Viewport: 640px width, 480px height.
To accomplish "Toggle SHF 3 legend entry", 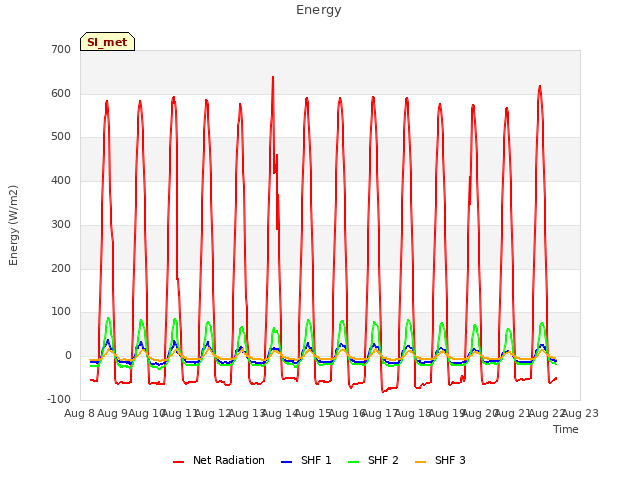I will 440,460.
